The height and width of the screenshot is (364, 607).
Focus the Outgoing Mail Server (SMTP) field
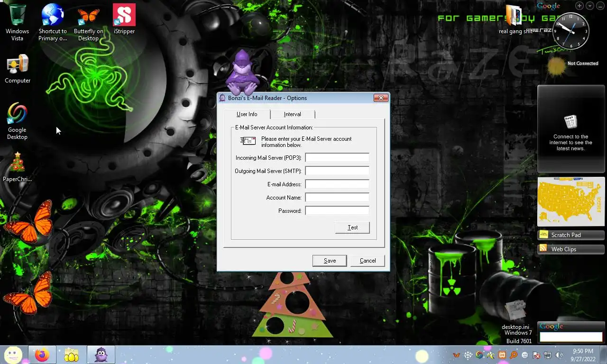(x=337, y=171)
